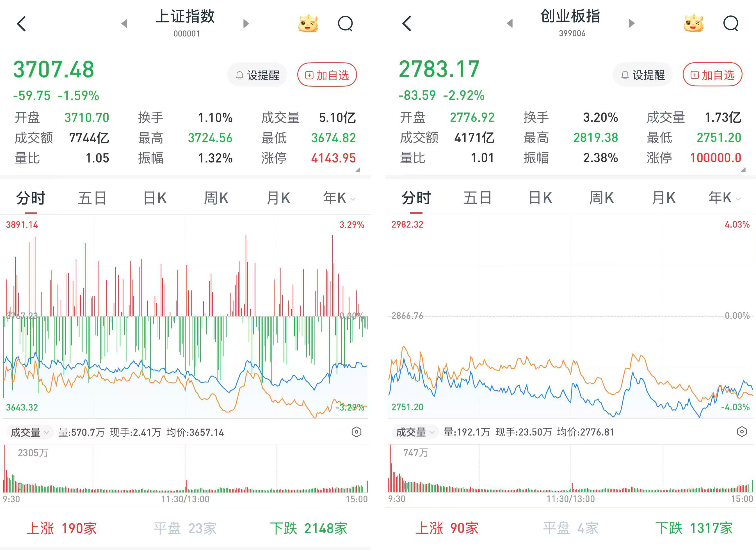Add 创业板指 to watchlist via 加自选
756x550 pixels.
pos(712,75)
